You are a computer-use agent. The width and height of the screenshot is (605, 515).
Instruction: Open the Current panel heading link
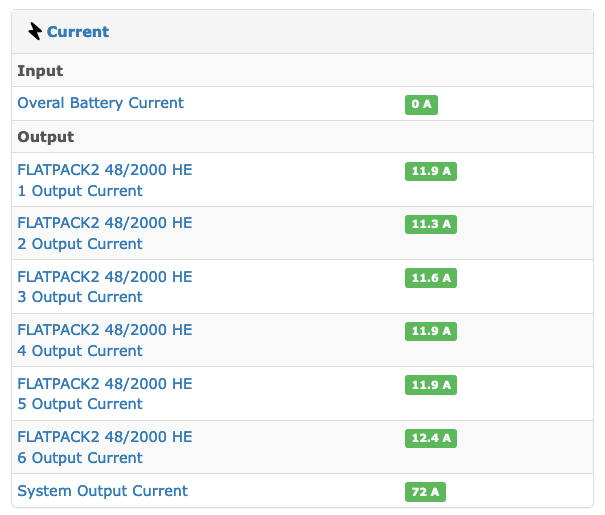coord(78,32)
